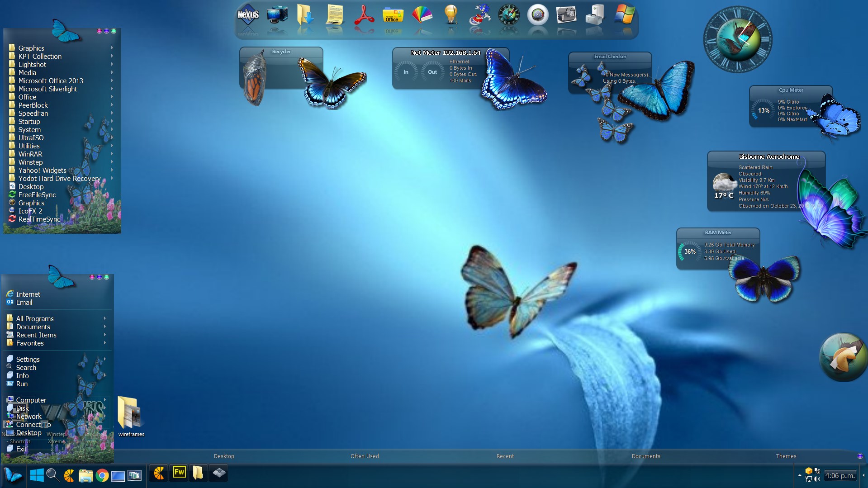This screenshot has width=868, height=488.
Task: Click the magnifier search icon in taskbar
Action: pos(52,475)
